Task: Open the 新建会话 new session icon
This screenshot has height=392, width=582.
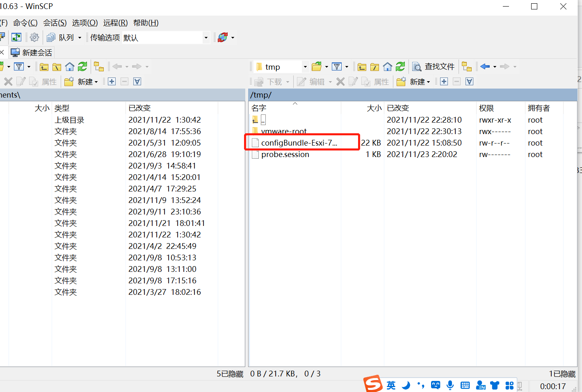Action: [31, 52]
